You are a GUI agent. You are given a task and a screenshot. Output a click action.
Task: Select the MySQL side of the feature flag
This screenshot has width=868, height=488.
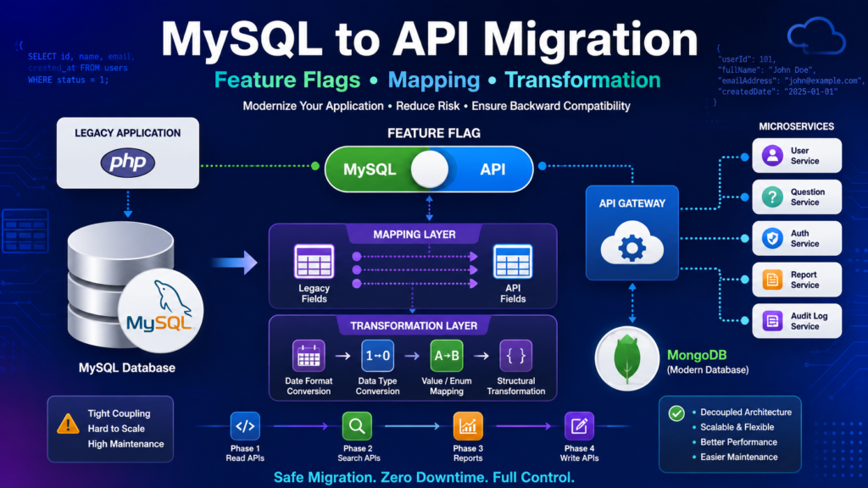[x=370, y=169]
